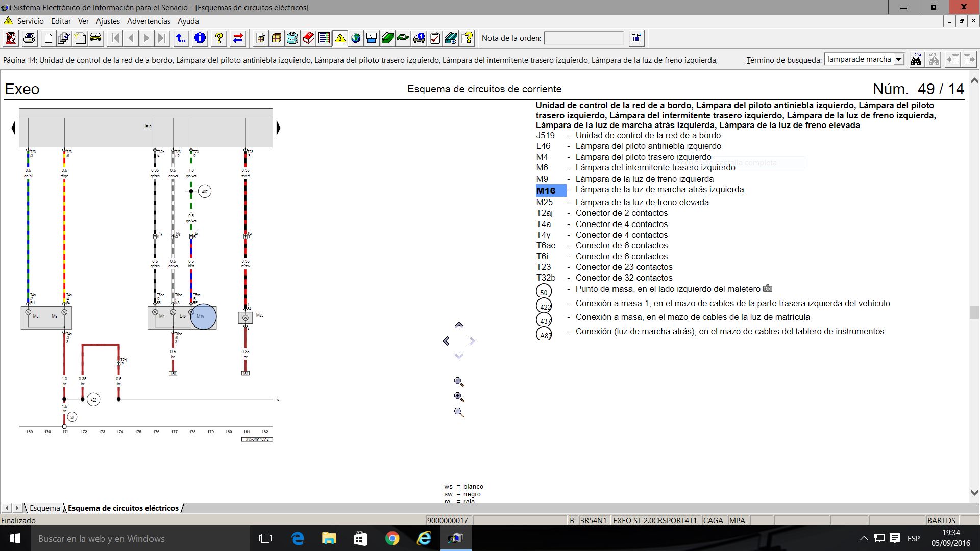Image resolution: width=980 pixels, height=551 pixels.
Task: Click the highlighted M16 lamp in diagram
Action: click(203, 316)
